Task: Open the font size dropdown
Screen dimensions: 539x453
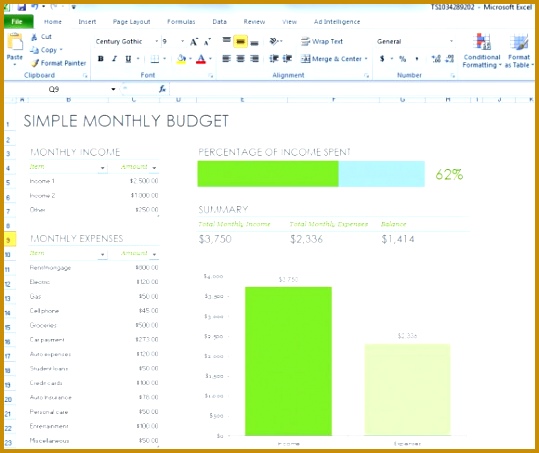Action: (182, 42)
